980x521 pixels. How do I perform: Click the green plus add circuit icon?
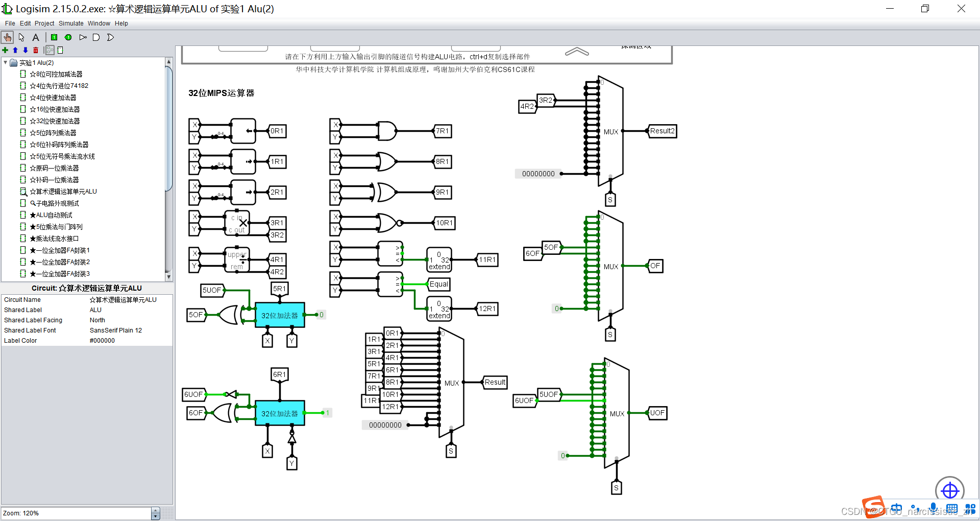5,50
